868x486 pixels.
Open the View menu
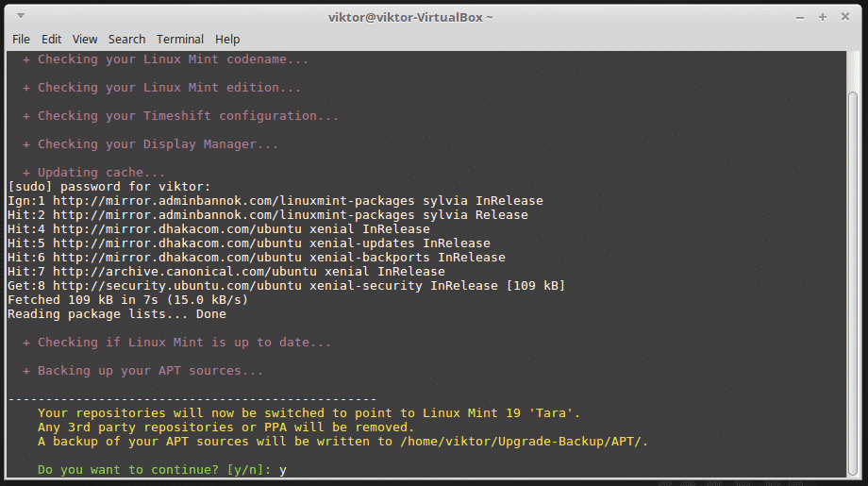(85, 40)
